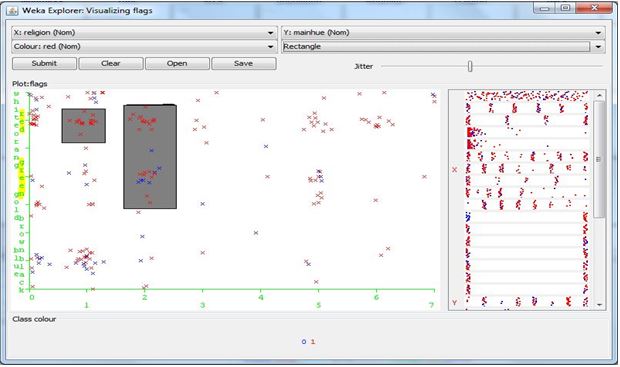This screenshot has height=367, width=620.
Task: Click the Save button
Action: 244,63
